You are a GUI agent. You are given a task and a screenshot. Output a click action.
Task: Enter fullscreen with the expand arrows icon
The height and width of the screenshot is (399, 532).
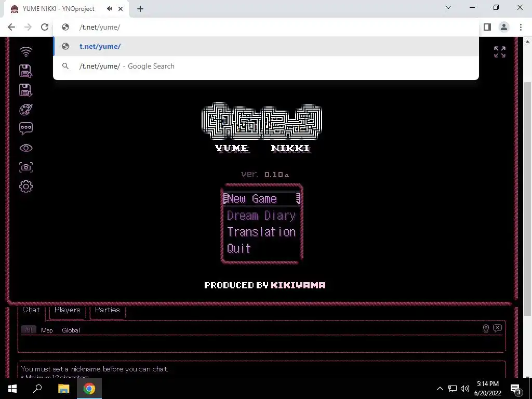pos(500,52)
